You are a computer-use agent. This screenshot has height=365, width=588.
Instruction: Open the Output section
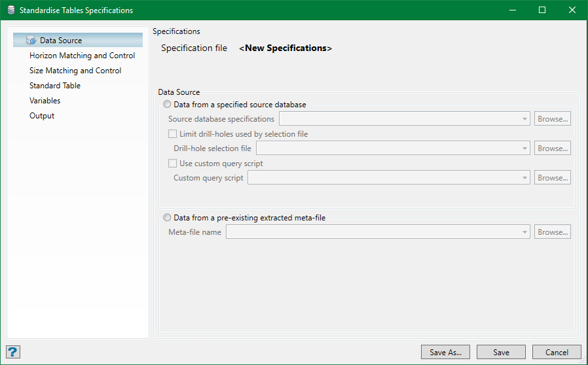click(x=42, y=116)
